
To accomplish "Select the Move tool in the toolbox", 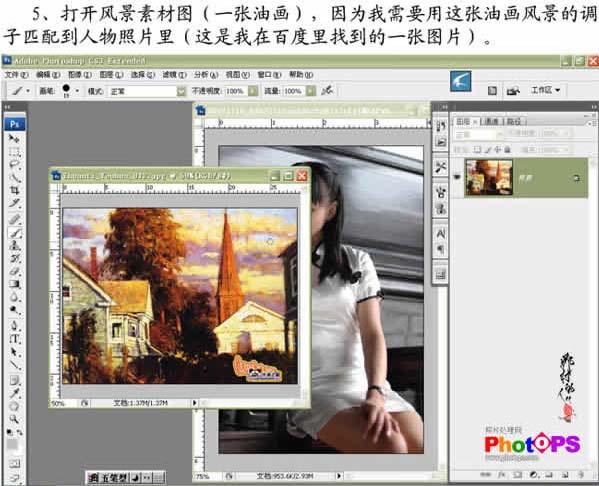I will [14, 139].
